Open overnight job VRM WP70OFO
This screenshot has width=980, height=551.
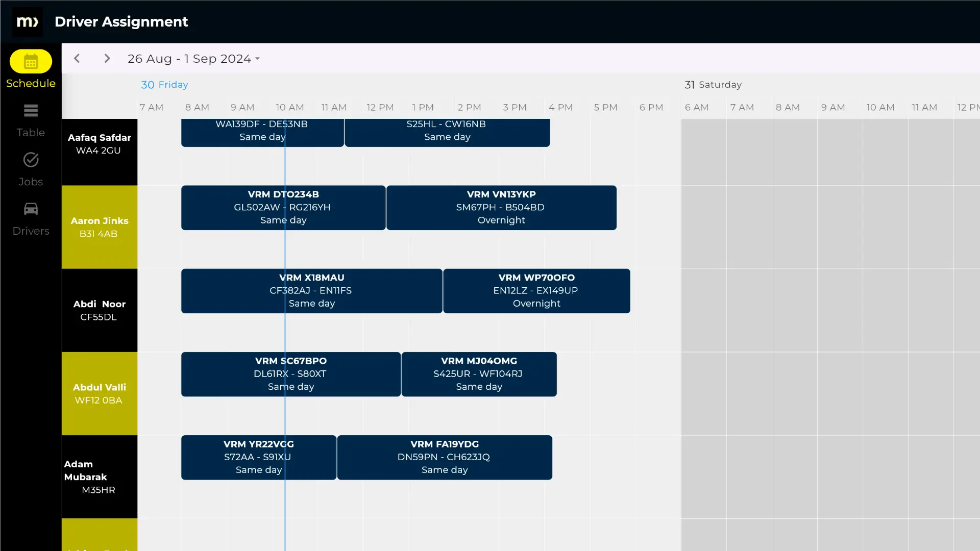(536, 291)
